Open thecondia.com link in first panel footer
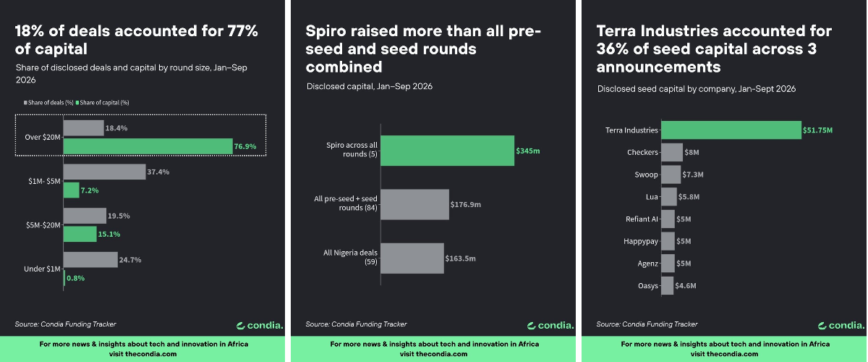Viewport: 868px width, 362px height. 150,354
